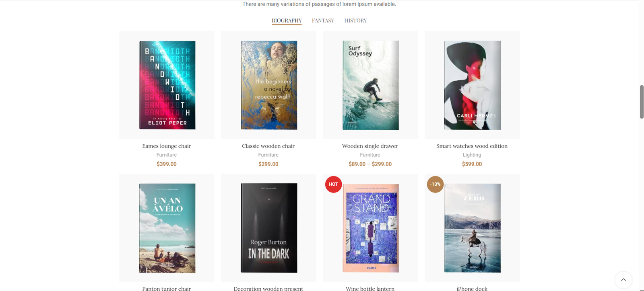Click the -13% discount badge

click(435, 184)
